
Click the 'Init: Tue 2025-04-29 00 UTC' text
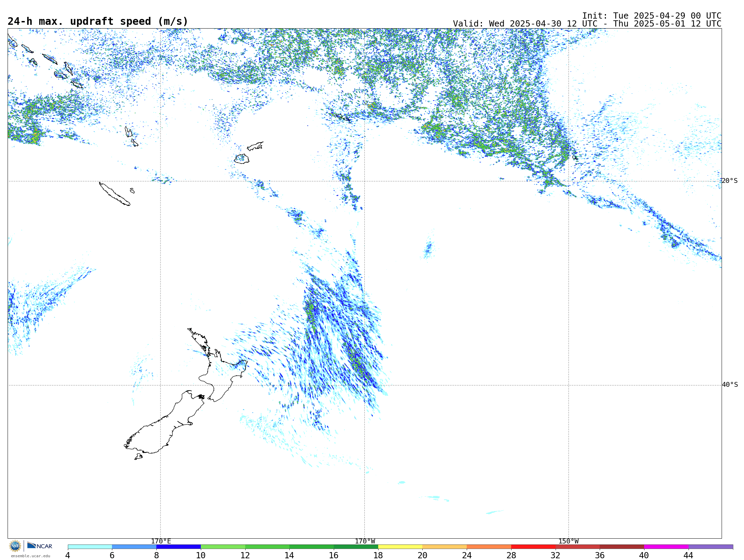652,16
